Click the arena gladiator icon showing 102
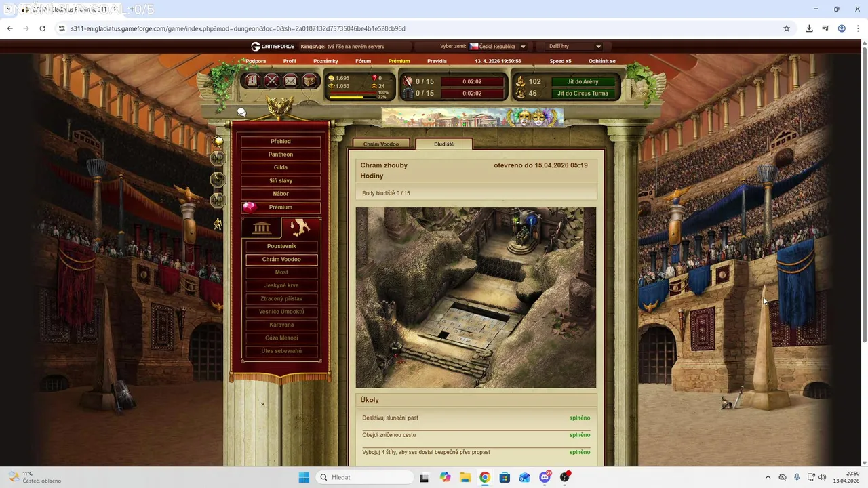The height and width of the screenshot is (488, 868). [520, 81]
